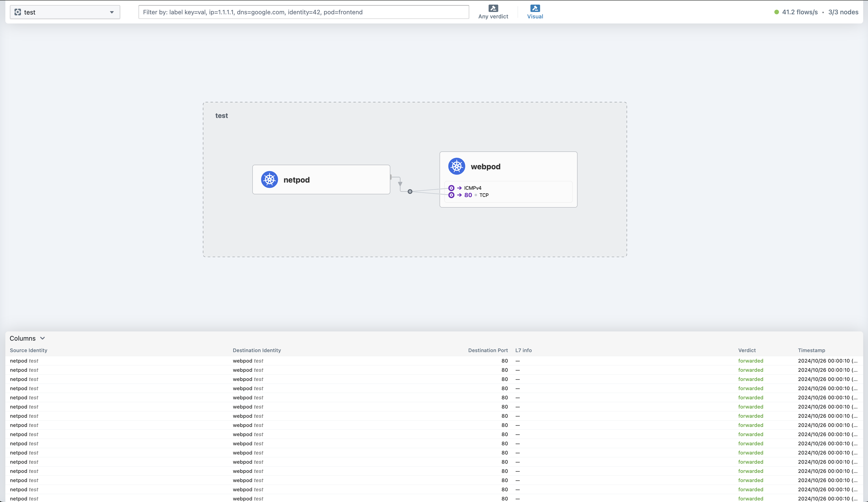Viewport: 868px width, 502px height.
Task: Click the namespace icon beside test dropdown
Action: (18, 12)
